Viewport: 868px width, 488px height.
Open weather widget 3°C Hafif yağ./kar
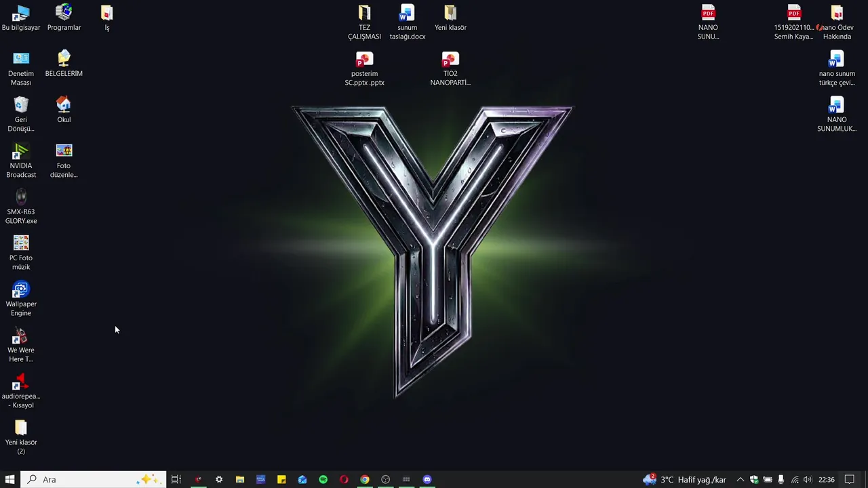click(x=684, y=479)
